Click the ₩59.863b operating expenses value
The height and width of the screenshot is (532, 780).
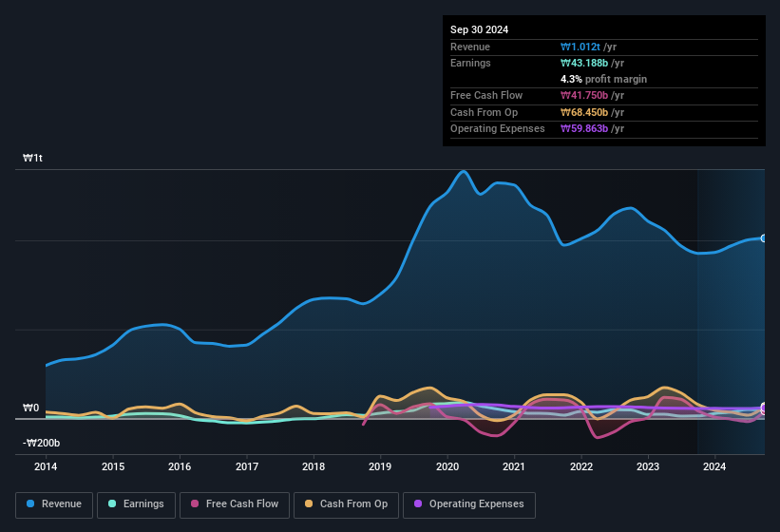584,129
